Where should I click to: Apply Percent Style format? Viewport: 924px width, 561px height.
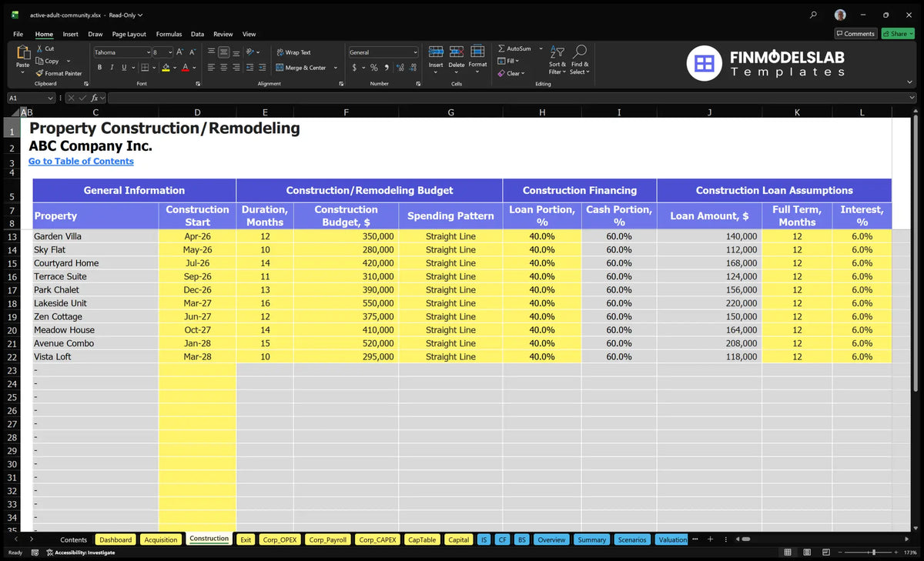[374, 68]
